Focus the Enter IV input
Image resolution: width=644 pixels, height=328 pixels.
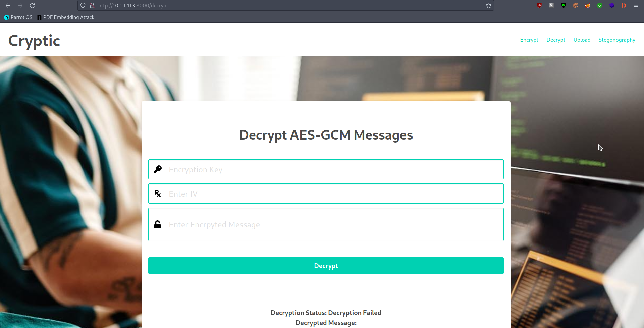coord(326,194)
